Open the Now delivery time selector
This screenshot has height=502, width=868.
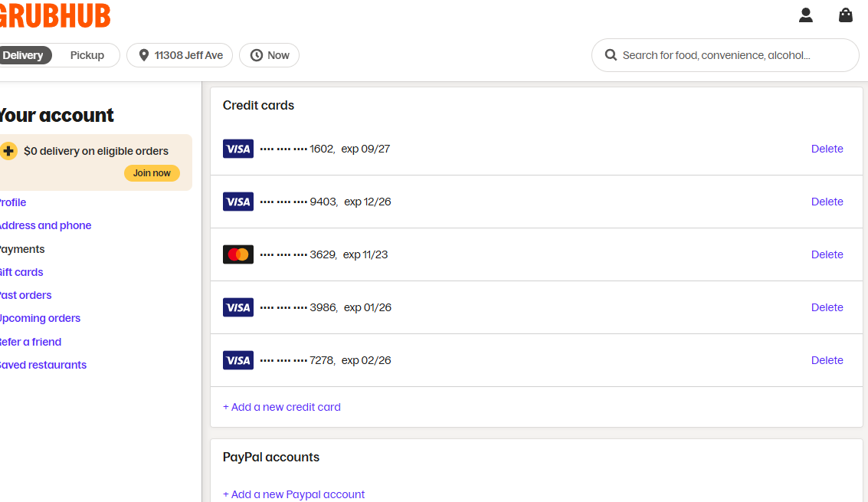click(269, 55)
